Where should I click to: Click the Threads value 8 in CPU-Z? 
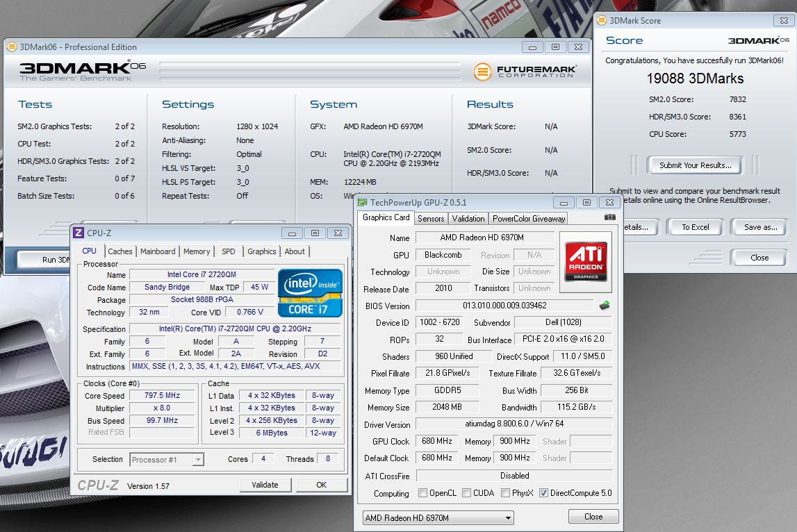coord(327,459)
